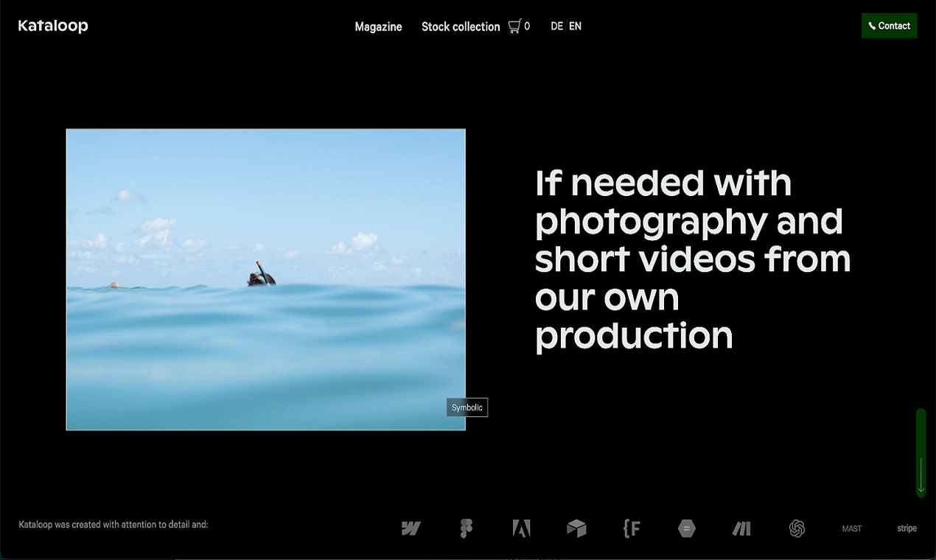Click the Symbolic label on the image
Image resolution: width=936 pixels, height=560 pixels.
click(x=467, y=407)
